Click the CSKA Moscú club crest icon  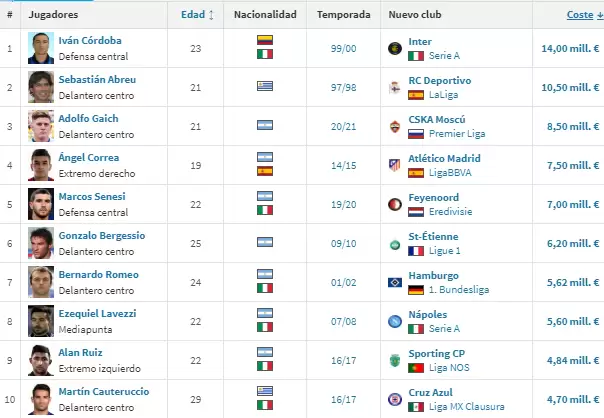pos(395,125)
